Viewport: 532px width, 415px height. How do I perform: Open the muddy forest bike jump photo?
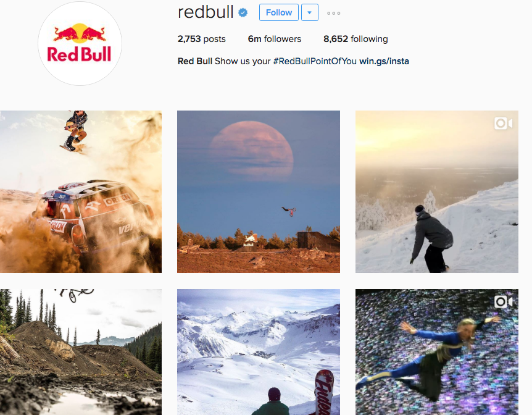point(81,352)
